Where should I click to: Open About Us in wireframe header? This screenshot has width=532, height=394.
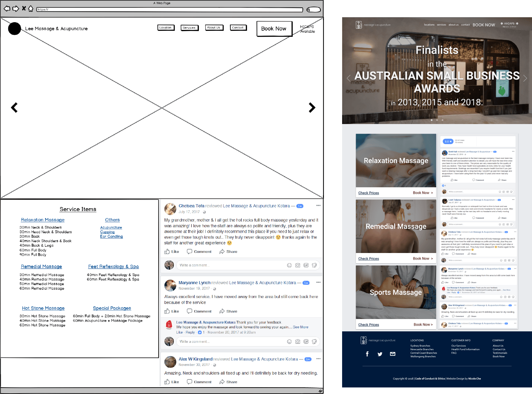[x=214, y=28]
